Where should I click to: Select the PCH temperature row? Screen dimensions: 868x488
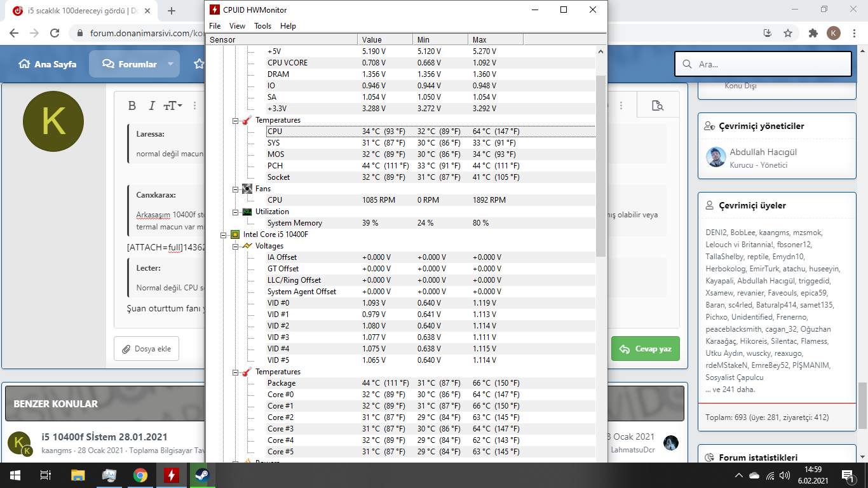tap(431, 166)
